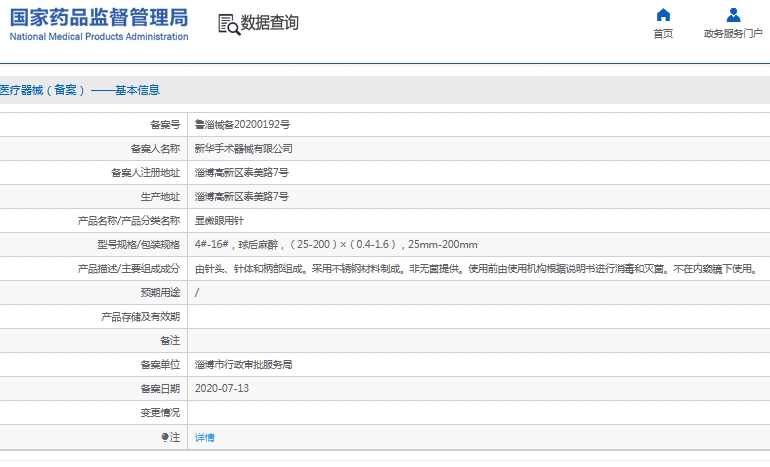The image size is (770, 467).
Task: Click the 产品存储及有效期 label
Action: pyautogui.click(x=140, y=317)
